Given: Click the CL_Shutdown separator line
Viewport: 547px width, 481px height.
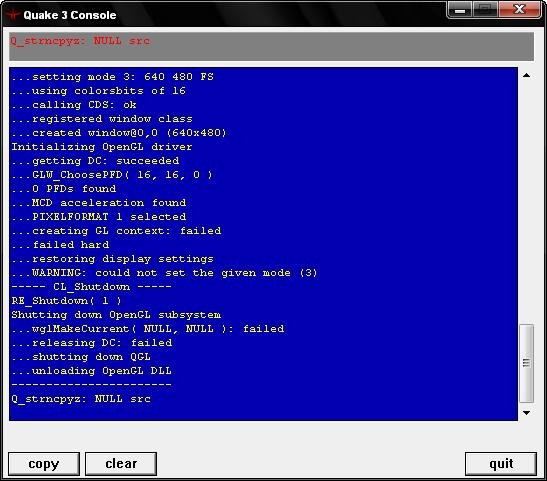Looking at the screenshot, I should tap(91, 287).
